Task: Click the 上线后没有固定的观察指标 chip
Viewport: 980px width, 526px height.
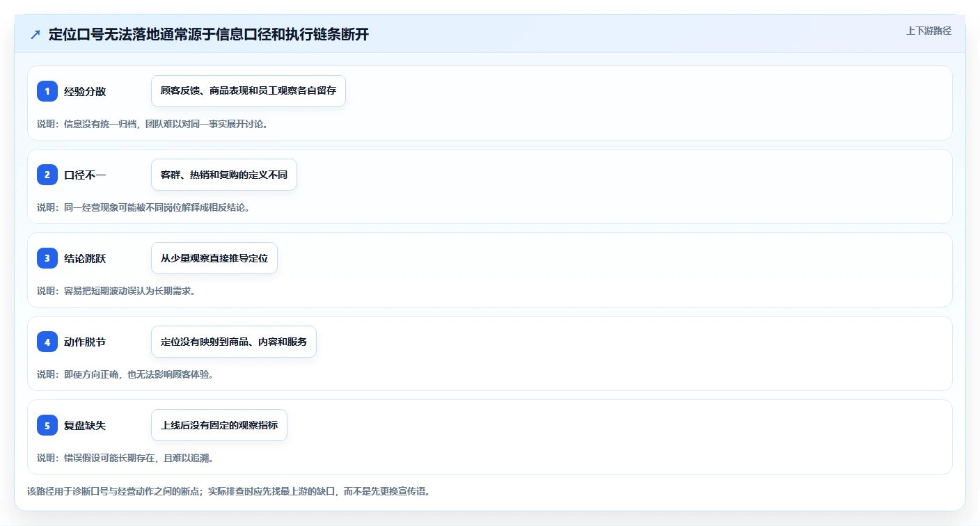Action: (219, 425)
